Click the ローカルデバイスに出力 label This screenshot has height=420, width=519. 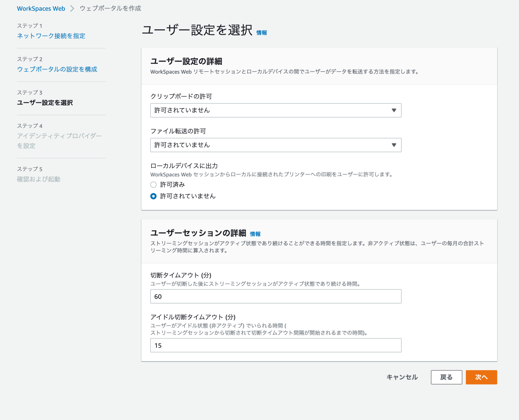click(184, 166)
